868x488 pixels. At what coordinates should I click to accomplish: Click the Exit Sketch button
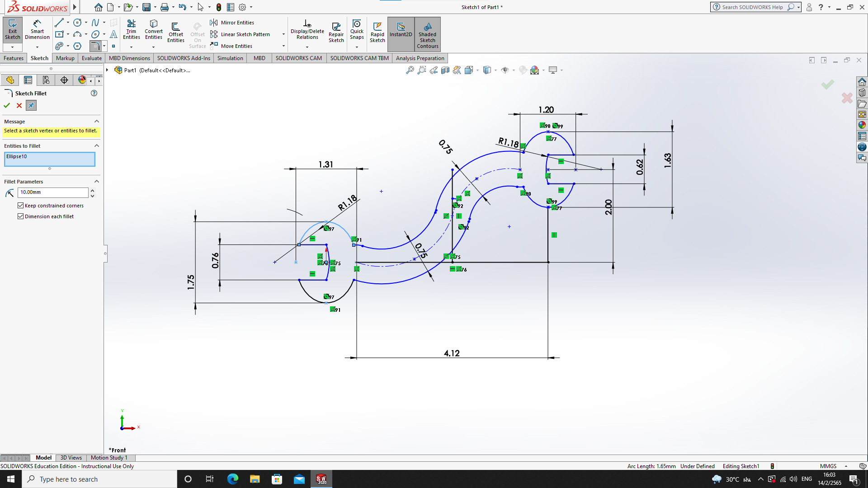13,30
